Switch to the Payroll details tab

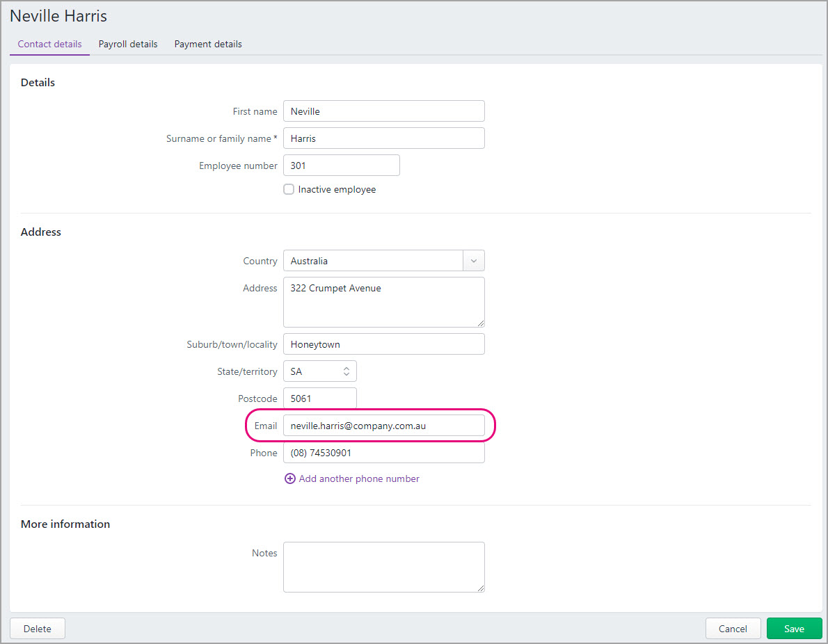pyautogui.click(x=128, y=43)
